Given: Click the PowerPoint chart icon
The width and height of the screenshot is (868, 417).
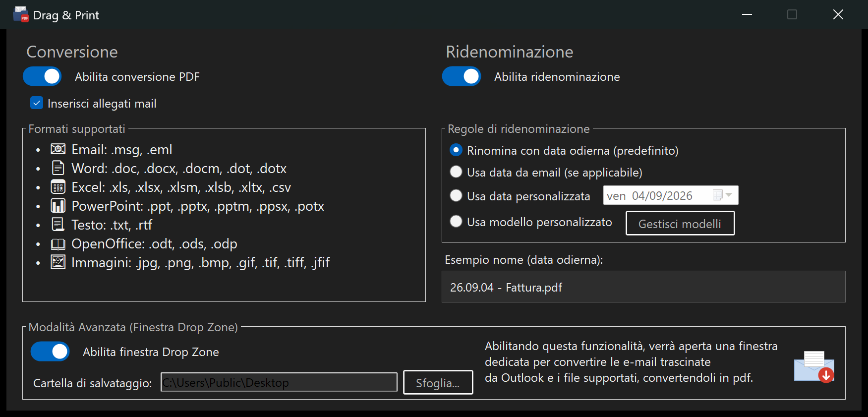Looking at the screenshot, I should pos(58,206).
